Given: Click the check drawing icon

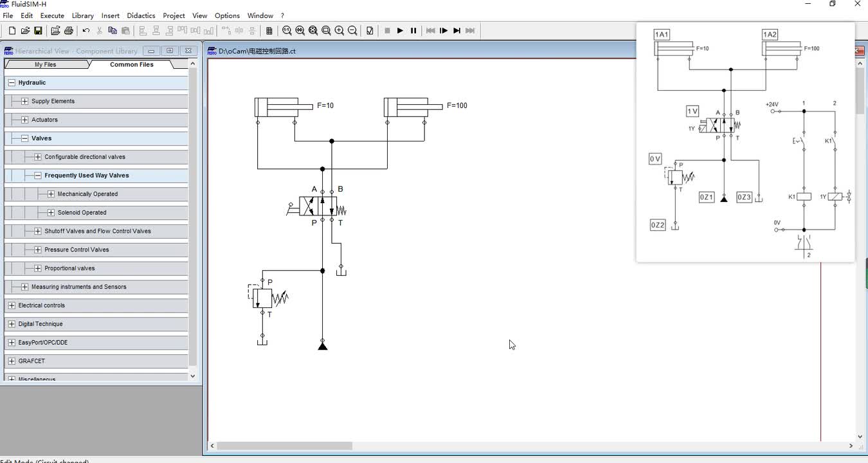Looking at the screenshot, I should tap(370, 30).
